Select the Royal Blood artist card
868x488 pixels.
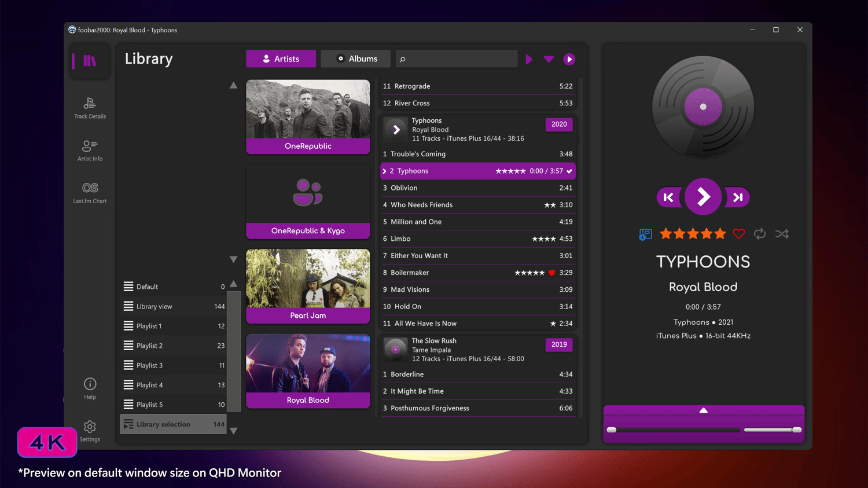[x=308, y=371]
